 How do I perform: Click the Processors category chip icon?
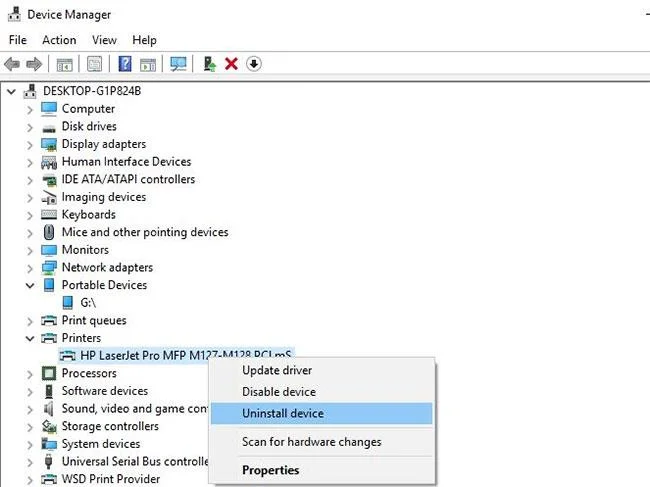(x=49, y=373)
